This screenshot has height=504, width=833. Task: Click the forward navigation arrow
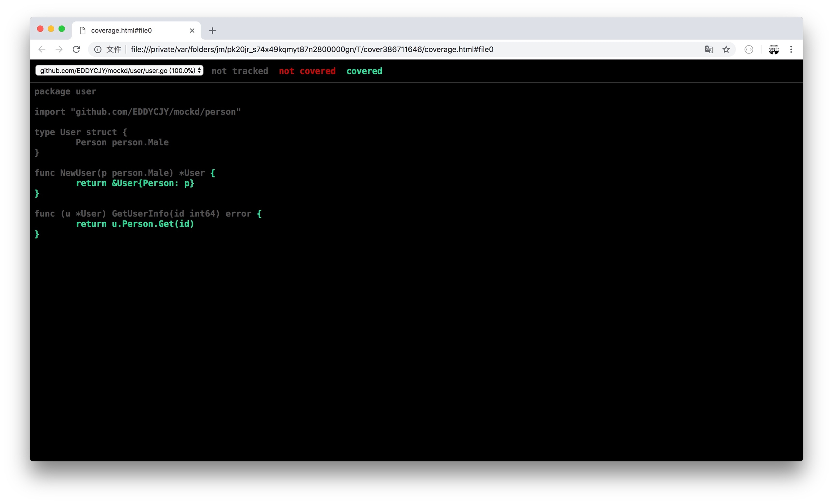59,49
